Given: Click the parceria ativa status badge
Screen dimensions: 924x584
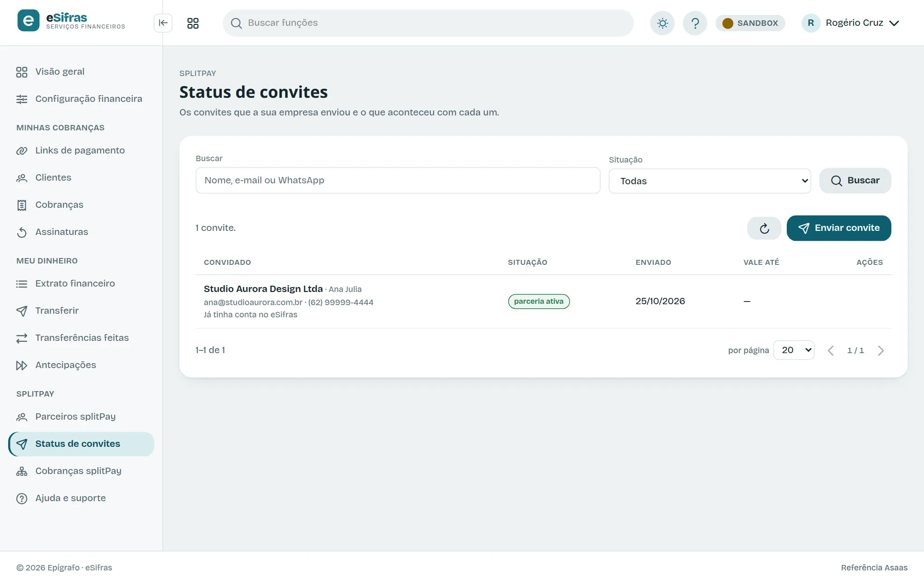Looking at the screenshot, I should [x=539, y=302].
